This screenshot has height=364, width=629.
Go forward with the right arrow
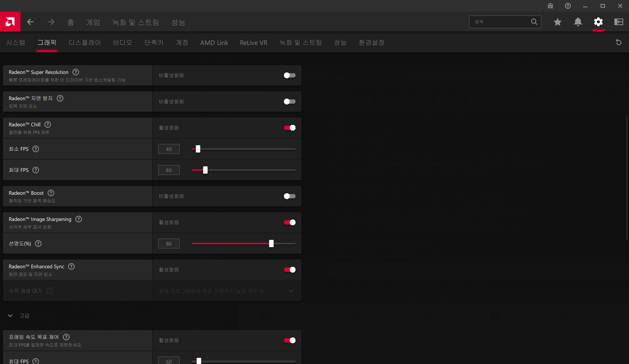(x=51, y=22)
